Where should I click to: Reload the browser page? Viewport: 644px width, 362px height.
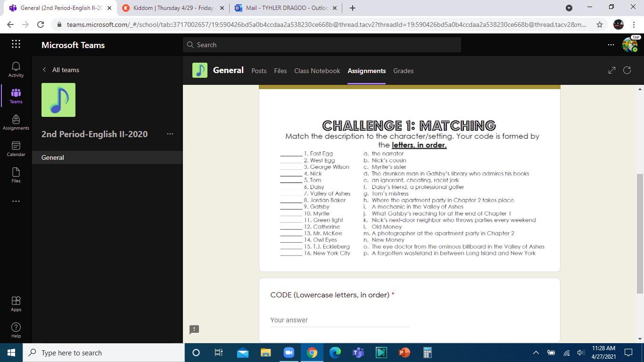click(41, 25)
